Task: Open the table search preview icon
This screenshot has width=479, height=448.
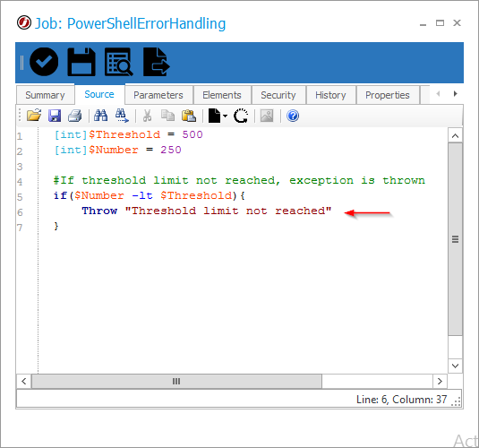Action: point(118,62)
